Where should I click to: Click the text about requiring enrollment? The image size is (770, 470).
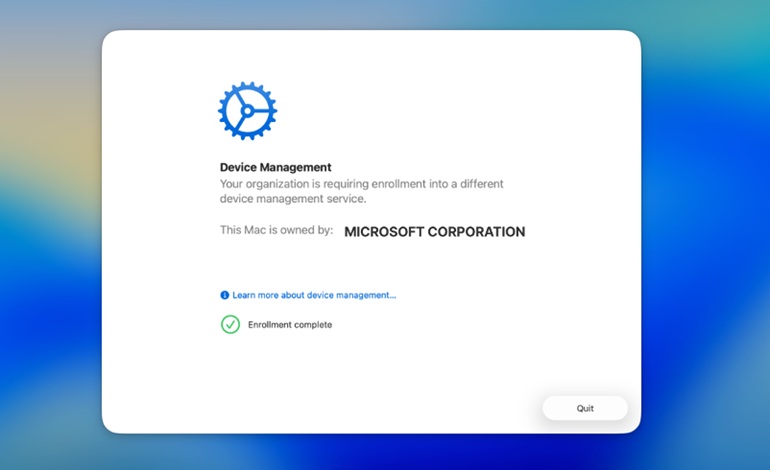(361, 191)
